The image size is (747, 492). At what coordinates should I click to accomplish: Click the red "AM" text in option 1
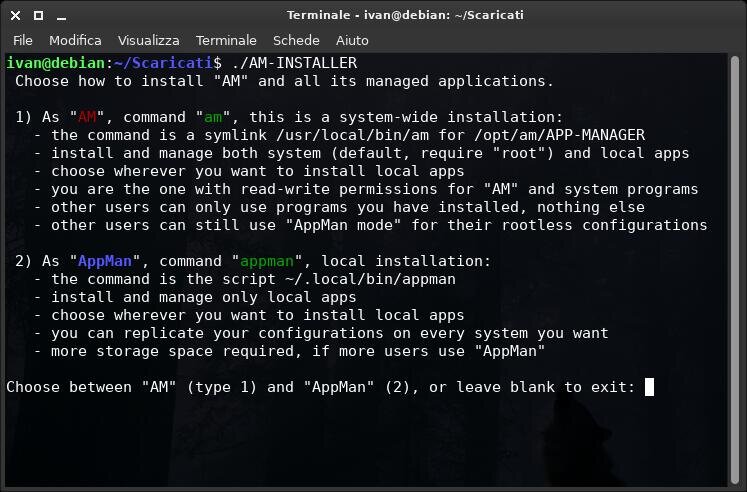click(87, 117)
